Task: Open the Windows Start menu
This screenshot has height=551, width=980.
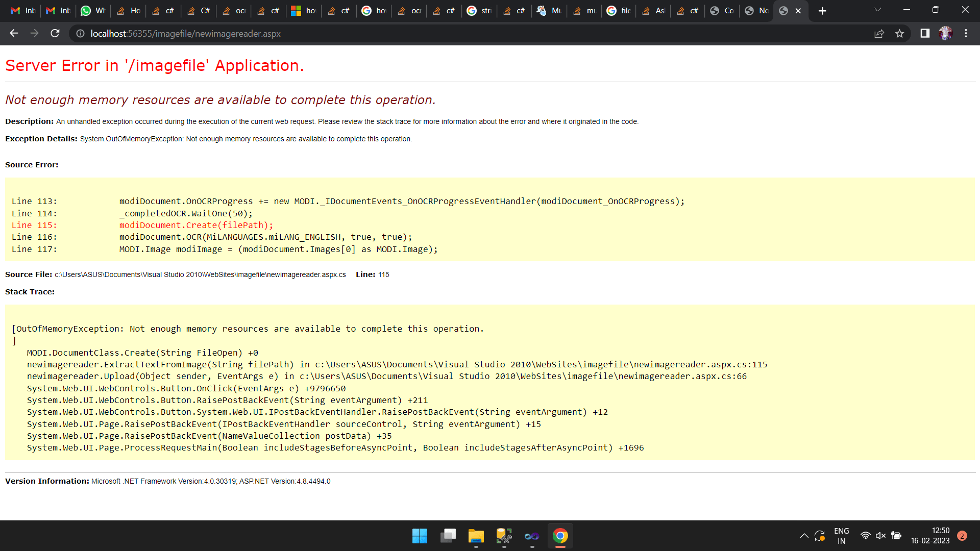Action: pos(420,536)
